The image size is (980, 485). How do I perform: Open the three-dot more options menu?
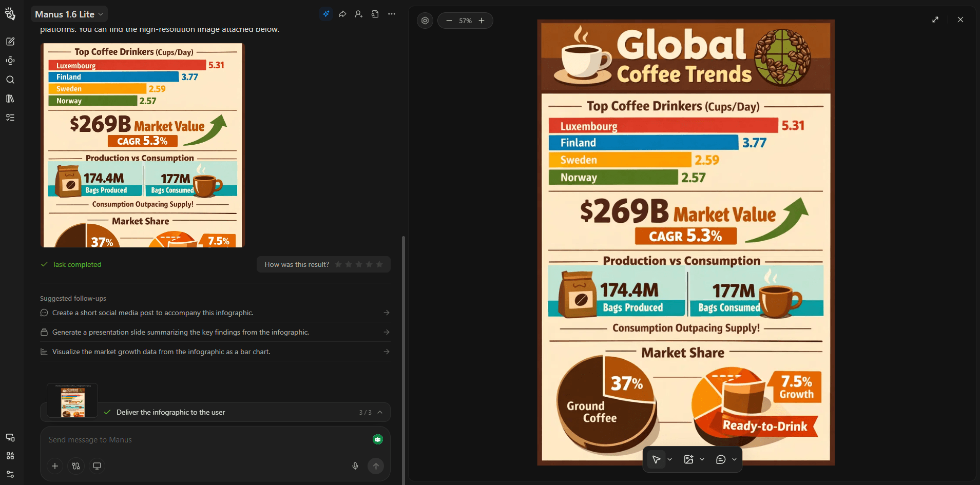tap(392, 14)
